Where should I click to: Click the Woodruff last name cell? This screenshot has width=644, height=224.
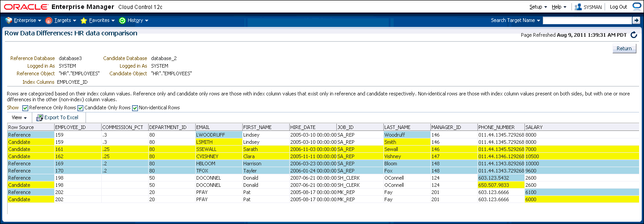407,134
